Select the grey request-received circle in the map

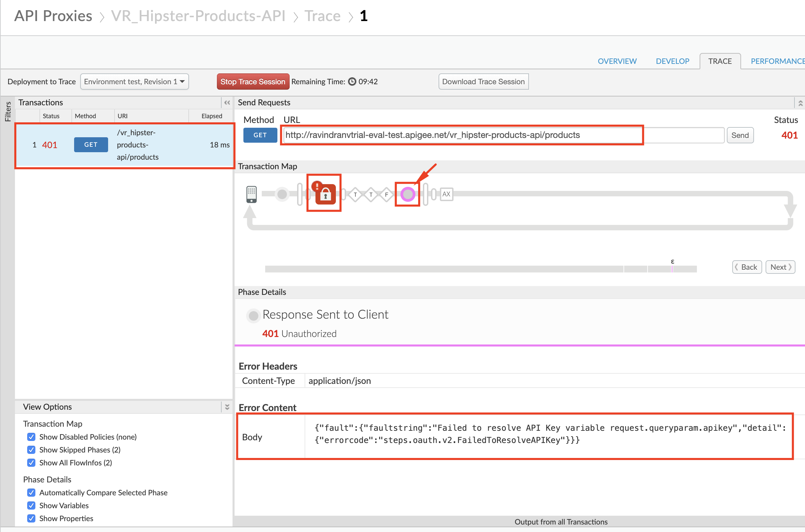(282, 194)
